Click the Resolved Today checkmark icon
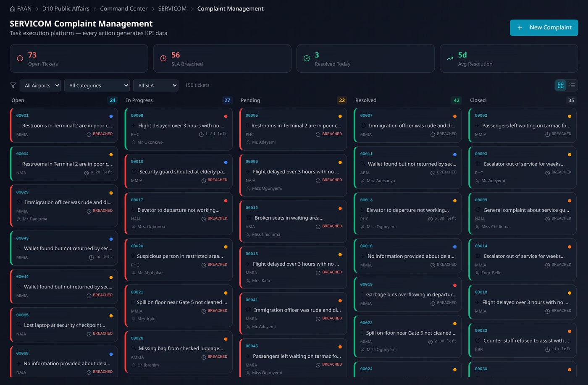Screen dimensions: 588x385 (307, 58)
